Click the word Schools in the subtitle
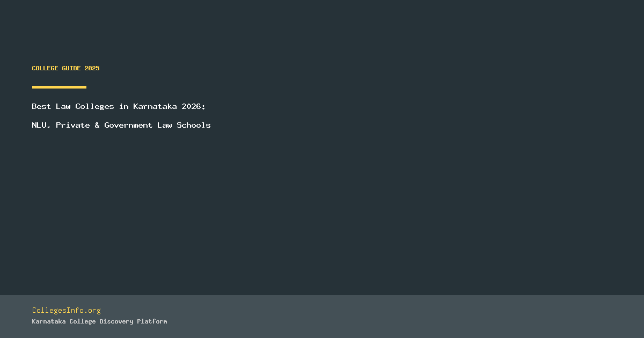 point(194,125)
